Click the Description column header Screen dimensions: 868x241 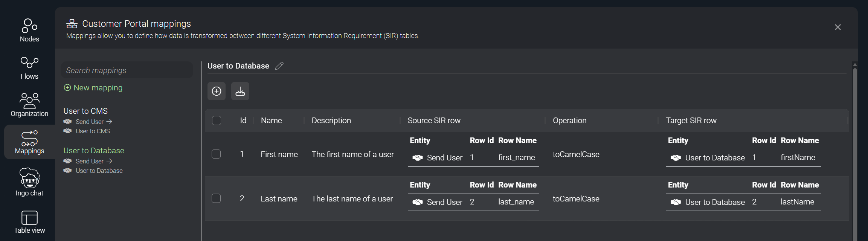pyautogui.click(x=331, y=120)
